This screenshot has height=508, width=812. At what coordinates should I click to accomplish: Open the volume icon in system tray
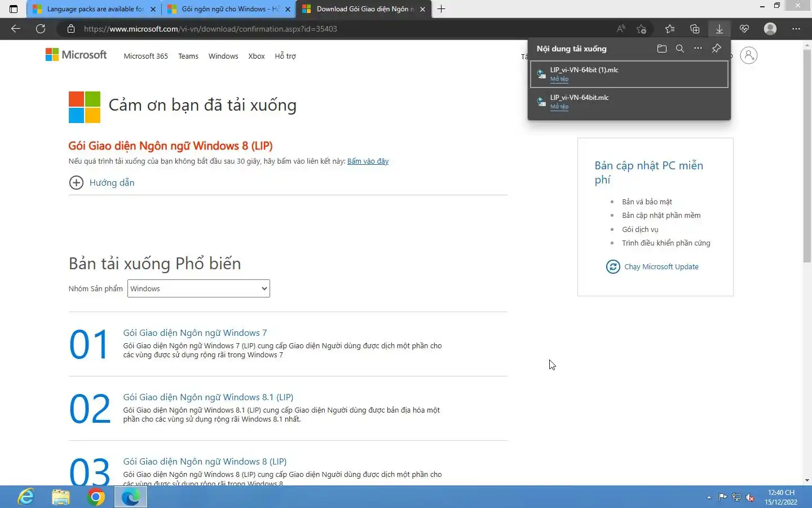pyautogui.click(x=750, y=497)
